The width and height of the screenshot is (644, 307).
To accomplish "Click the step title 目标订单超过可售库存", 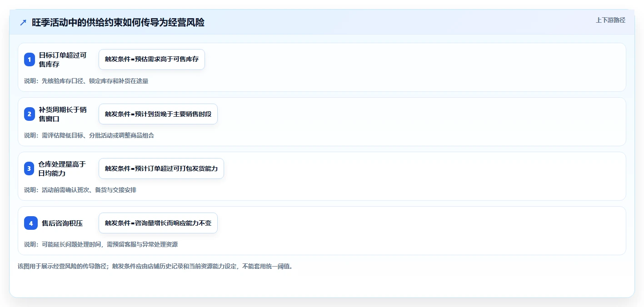I will [63, 59].
